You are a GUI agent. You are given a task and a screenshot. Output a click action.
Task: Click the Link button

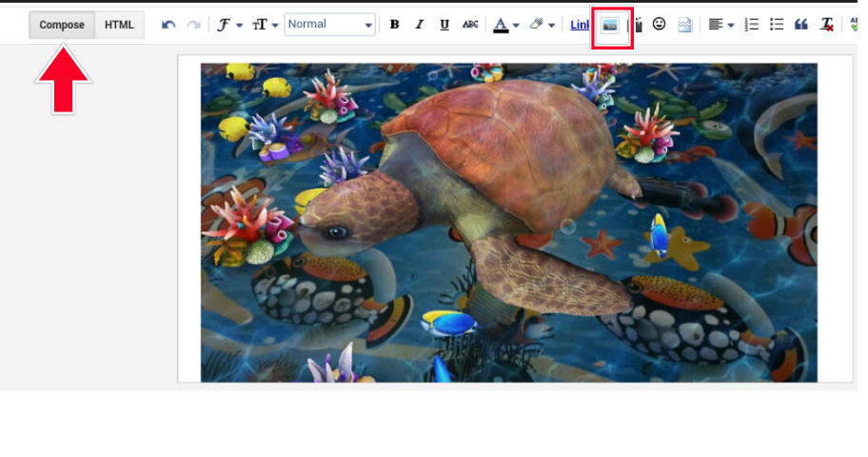click(580, 25)
